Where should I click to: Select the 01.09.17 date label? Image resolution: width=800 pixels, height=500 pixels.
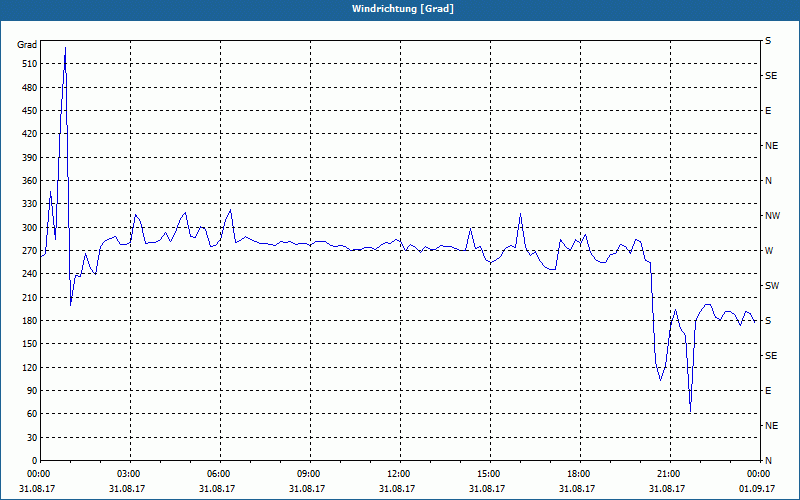(x=757, y=489)
